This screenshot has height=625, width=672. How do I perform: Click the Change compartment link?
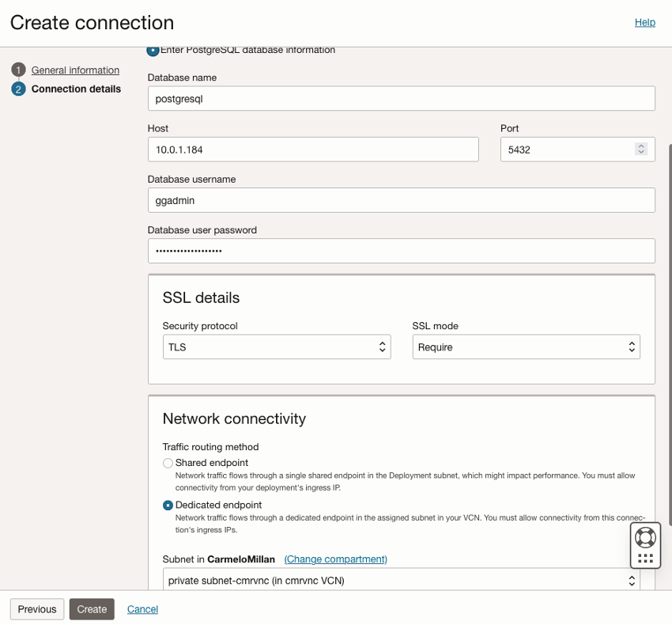point(336,559)
